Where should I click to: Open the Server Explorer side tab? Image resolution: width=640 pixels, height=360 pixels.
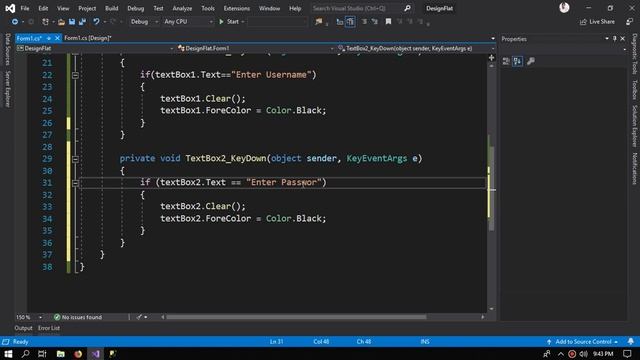coord(7,89)
